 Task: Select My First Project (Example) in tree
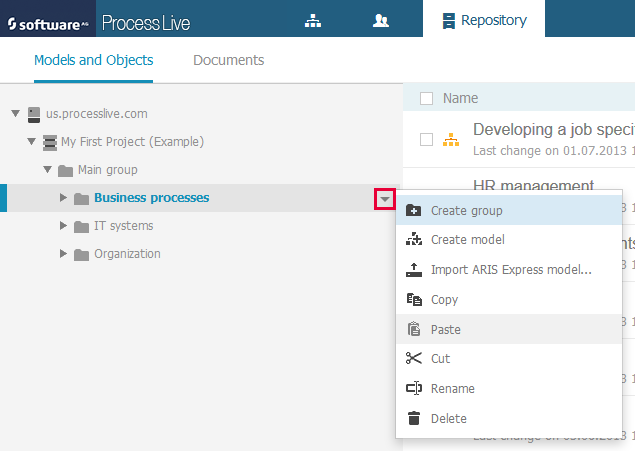tap(132, 142)
